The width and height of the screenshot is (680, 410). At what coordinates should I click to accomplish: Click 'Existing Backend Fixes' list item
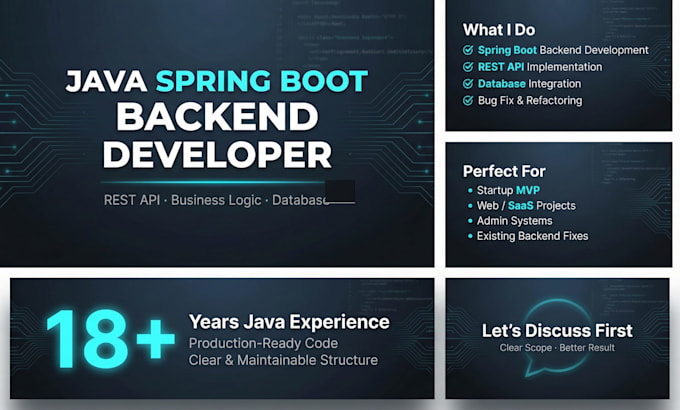point(533,236)
